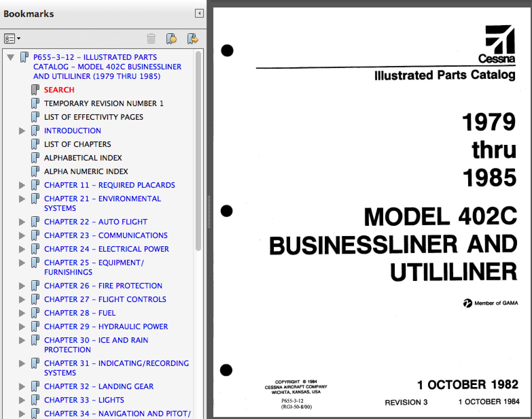
Task: Open TEMPORARY REVISION NUMBER 1 bookmark
Action: tap(104, 103)
